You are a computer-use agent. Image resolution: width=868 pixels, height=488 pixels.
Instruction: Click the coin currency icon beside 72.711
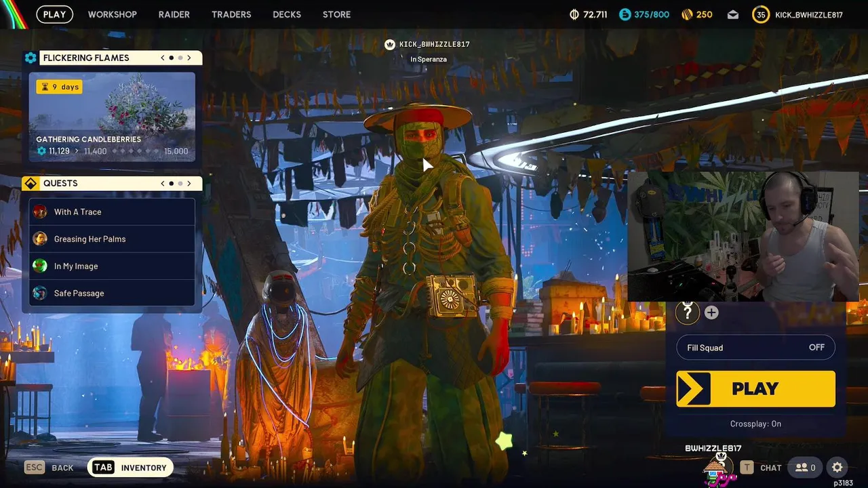(574, 14)
